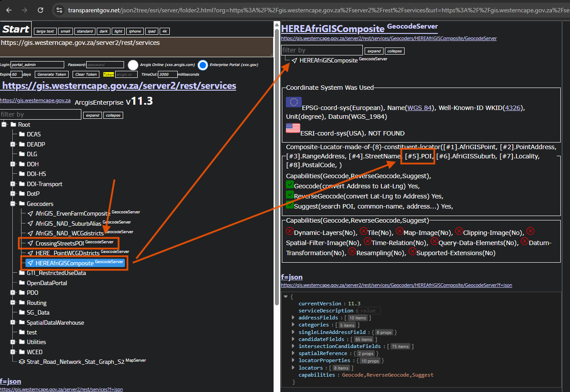Click the right panel filter by field
The image size is (570, 392).
(322, 50)
